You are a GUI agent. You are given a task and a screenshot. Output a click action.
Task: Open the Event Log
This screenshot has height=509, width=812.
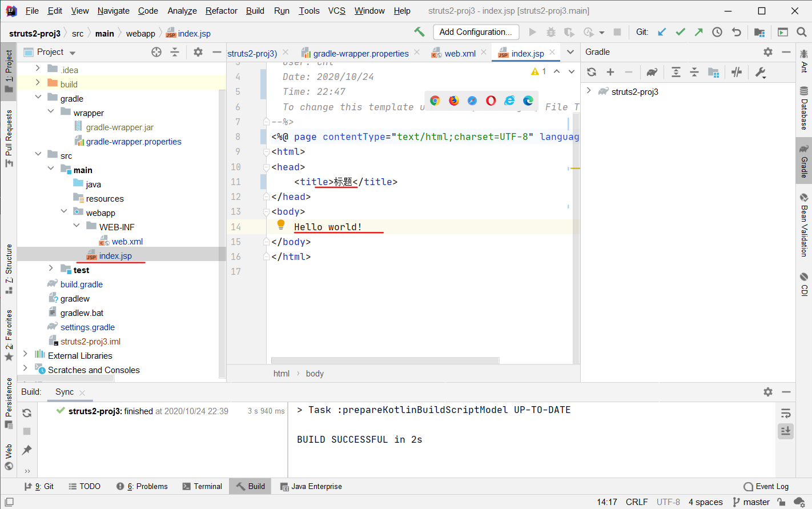[766, 486]
